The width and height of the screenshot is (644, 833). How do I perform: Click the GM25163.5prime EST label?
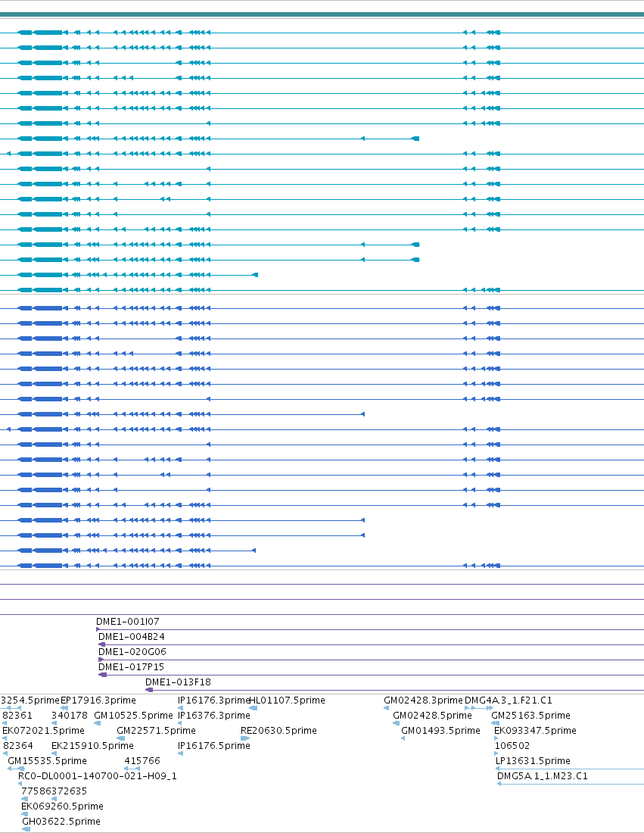(531, 715)
